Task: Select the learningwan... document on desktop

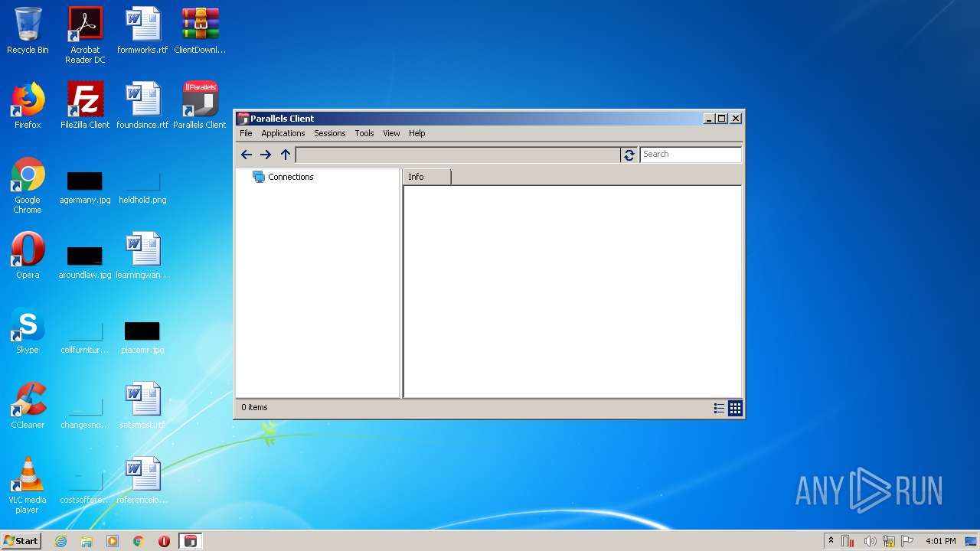Action: coord(142,256)
